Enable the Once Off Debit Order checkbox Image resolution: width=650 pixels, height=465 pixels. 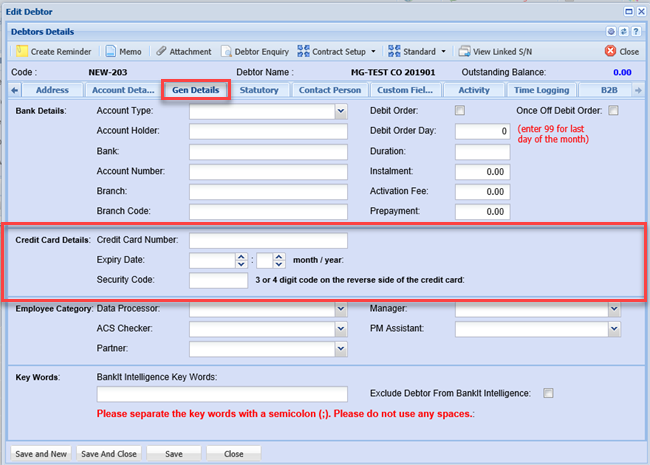(614, 110)
